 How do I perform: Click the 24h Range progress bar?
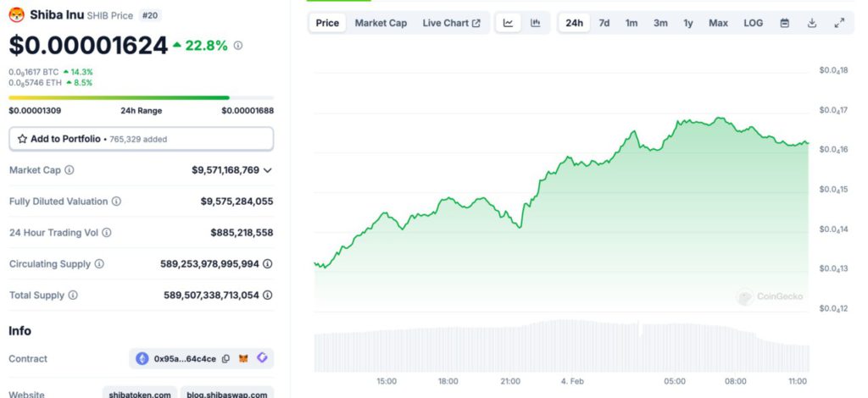pyautogui.click(x=141, y=98)
